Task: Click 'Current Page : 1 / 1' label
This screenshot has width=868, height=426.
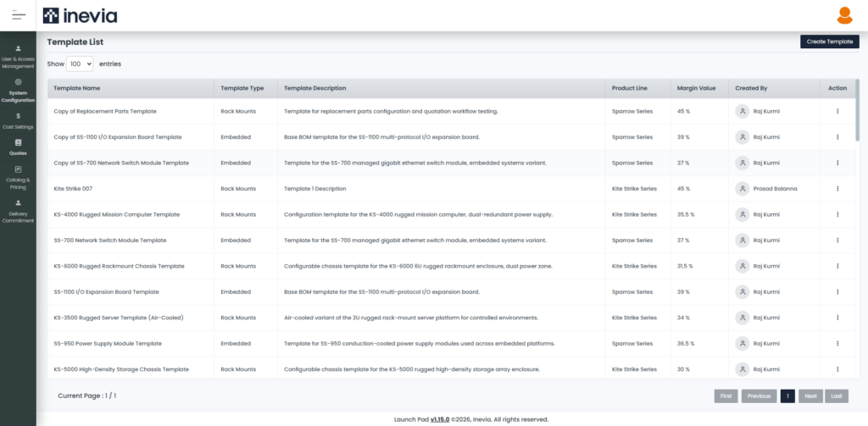Action: pos(87,396)
